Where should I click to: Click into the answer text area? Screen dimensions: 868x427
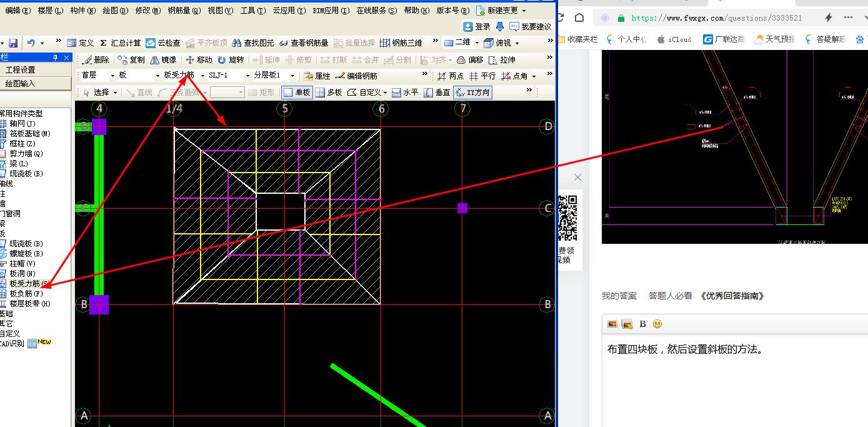coord(734,381)
